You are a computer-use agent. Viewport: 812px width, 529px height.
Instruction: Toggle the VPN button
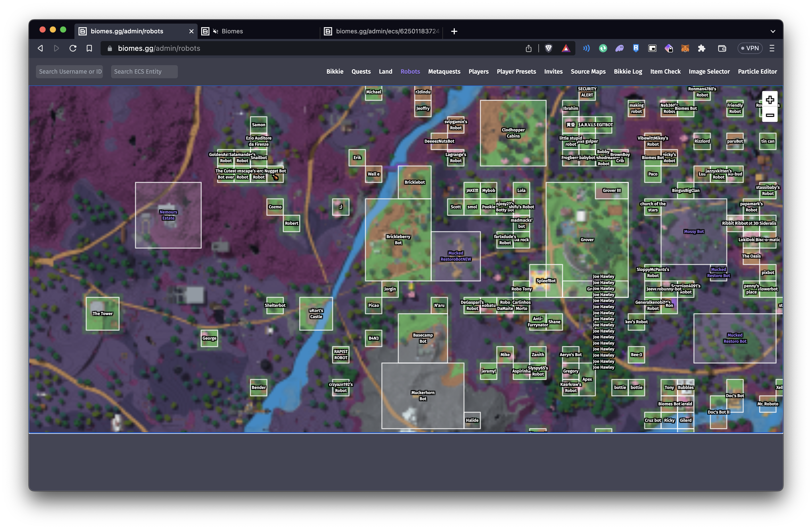point(750,48)
